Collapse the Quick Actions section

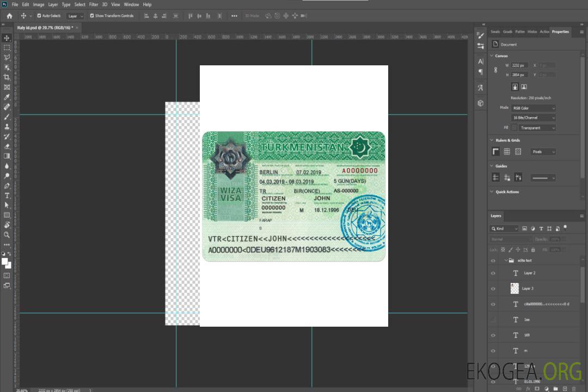(492, 192)
